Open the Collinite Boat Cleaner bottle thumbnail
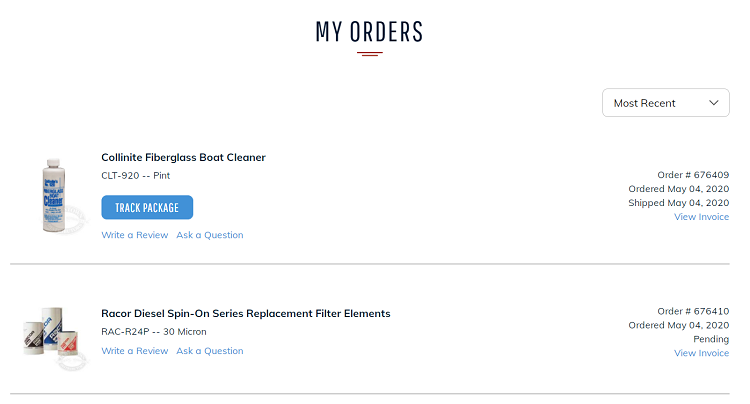The height and width of the screenshot is (404, 750). click(x=54, y=196)
